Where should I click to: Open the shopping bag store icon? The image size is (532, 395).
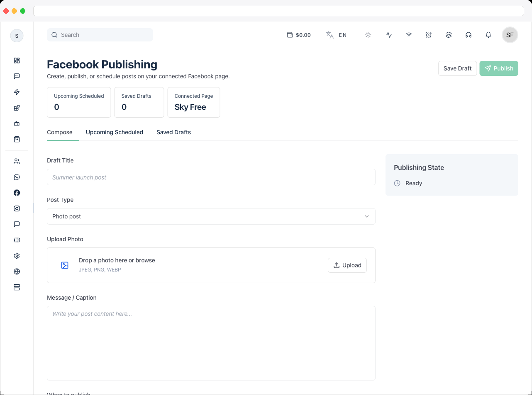[x=17, y=139]
